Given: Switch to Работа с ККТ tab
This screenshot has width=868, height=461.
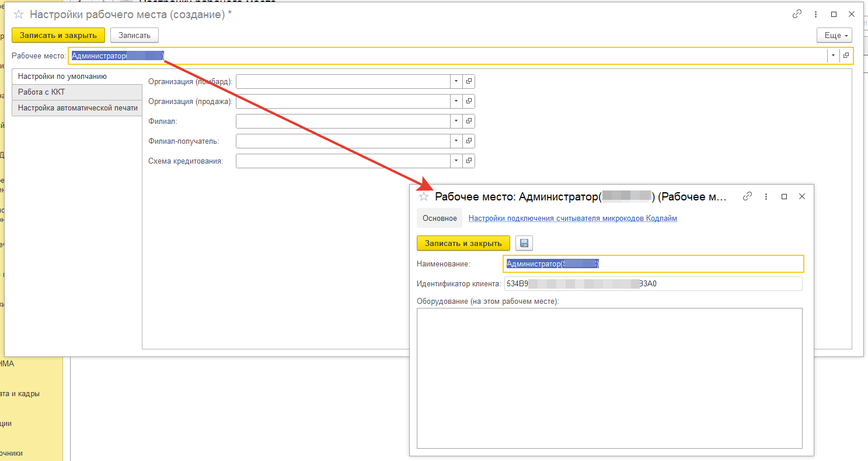Looking at the screenshot, I should click(x=77, y=92).
